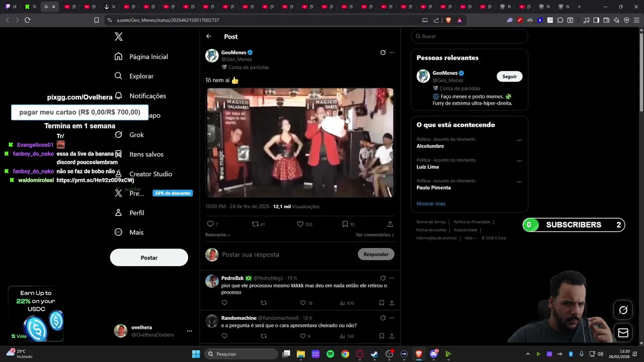
Task: Open Política de Privacidade link
Action: pos(471,222)
